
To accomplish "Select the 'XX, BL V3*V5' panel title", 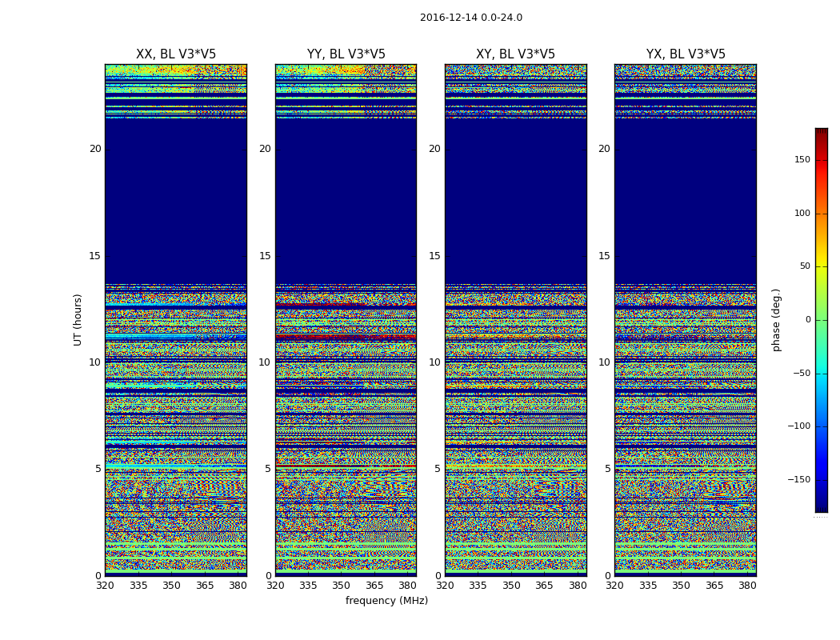I will [176, 54].
